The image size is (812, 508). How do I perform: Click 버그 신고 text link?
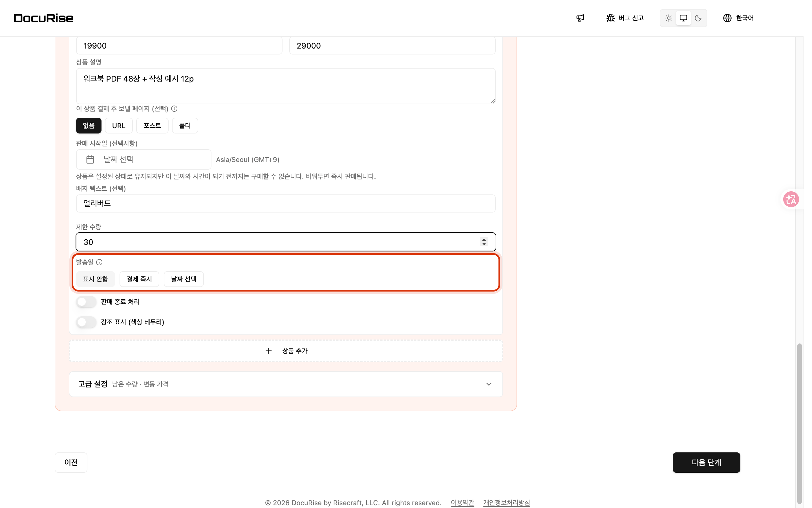[x=631, y=18]
